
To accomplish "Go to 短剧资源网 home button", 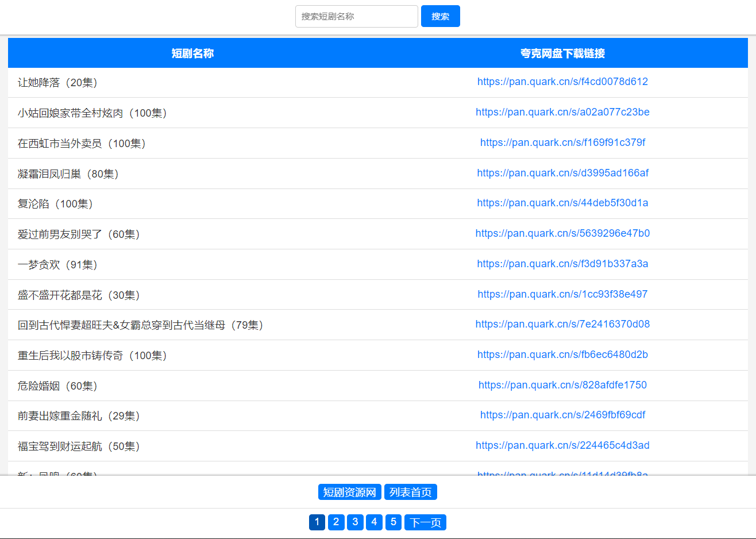I will (x=350, y=492).
